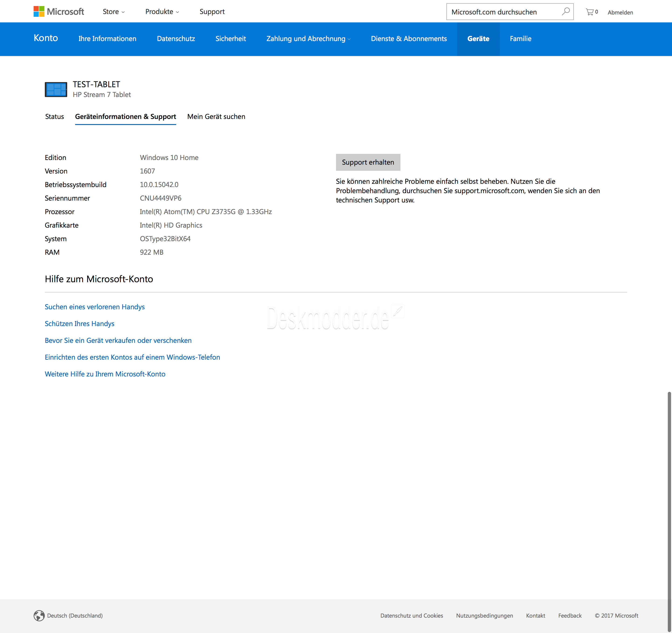Open Suchen eines verlorenen Handys link
This screenshot has height=633, width=672.
[95, 307]
